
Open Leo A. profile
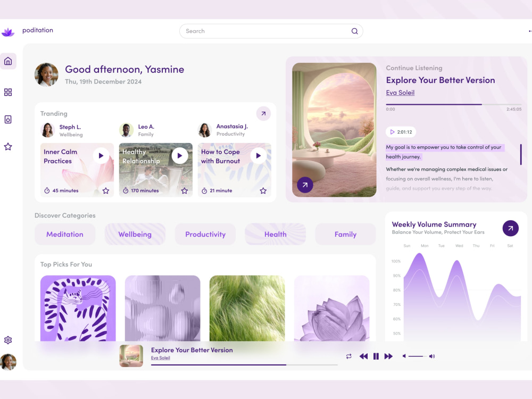click(137, 130)
